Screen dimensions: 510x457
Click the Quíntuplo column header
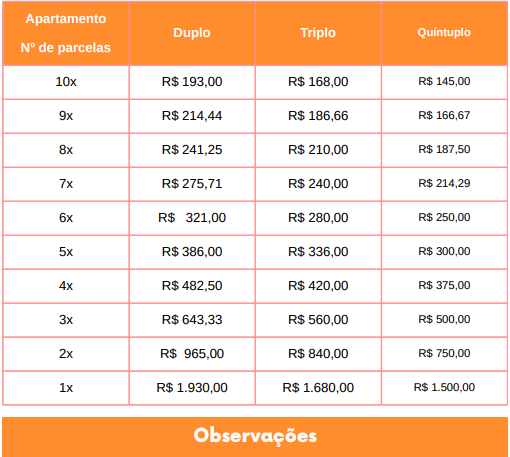(444, 32)
